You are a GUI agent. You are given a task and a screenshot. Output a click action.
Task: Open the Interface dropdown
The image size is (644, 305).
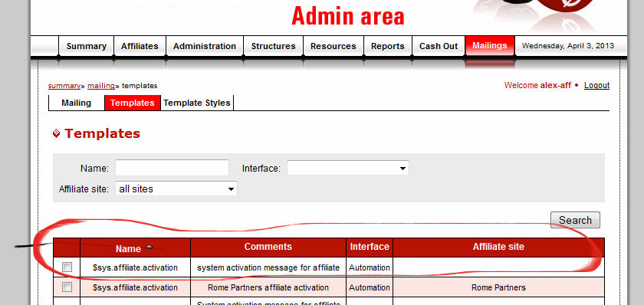pos(348,168)
